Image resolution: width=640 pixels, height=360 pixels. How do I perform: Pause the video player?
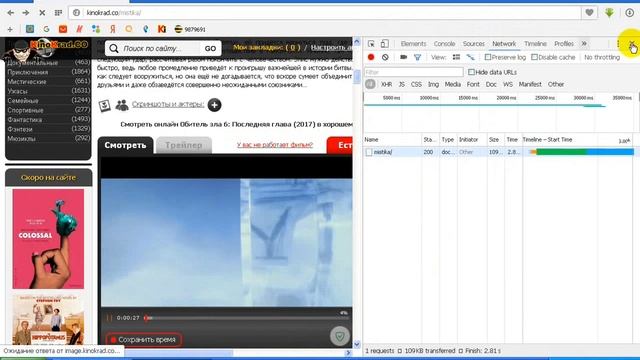tap(109, 318)
